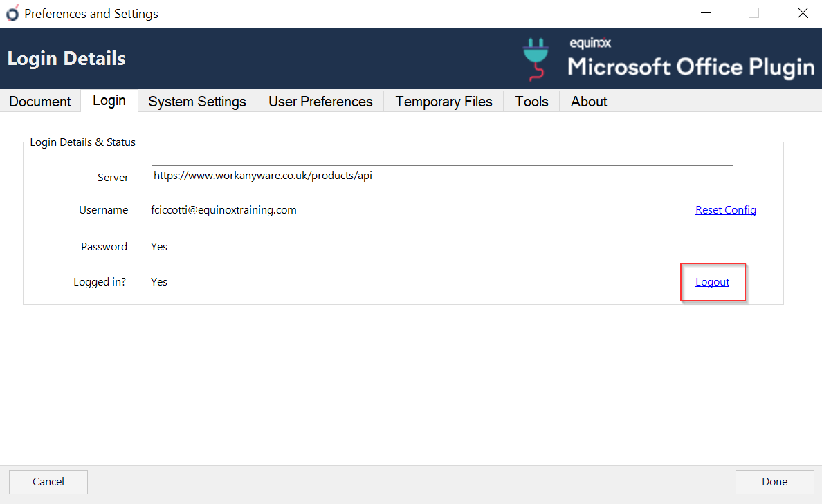Click the 'Logged in?' label

pos(100,282)
